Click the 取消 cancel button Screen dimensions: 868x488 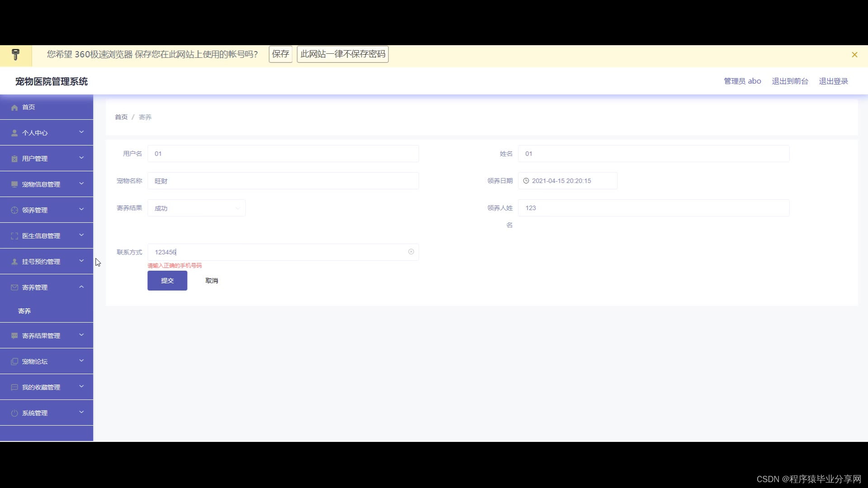tap(212, 281)
